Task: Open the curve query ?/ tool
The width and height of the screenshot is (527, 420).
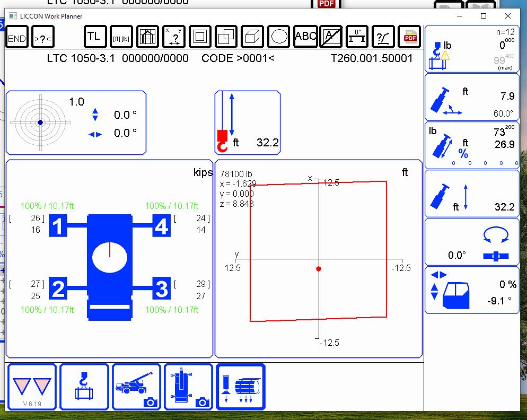Action: point(383,37)
